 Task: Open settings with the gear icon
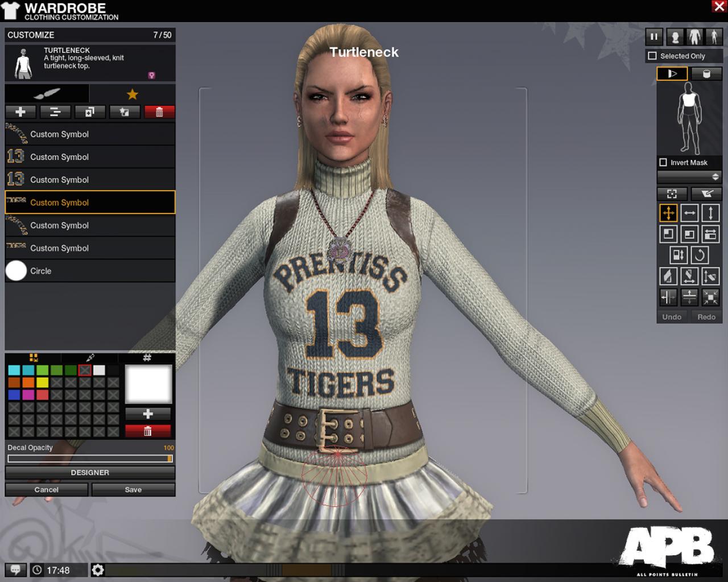pyautogui.click(x=98, y=570)
